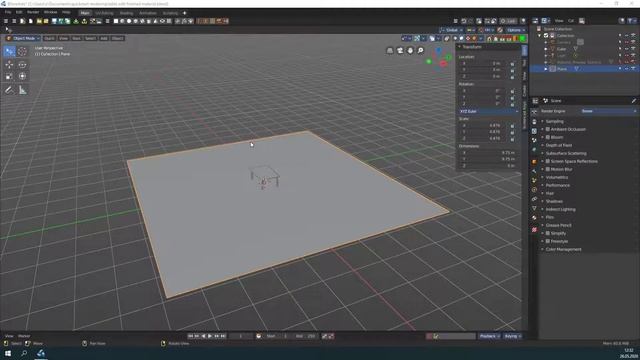Open the Render menu
The width and height of the screenshot is (640, 360).
click(x=33, y=13)
